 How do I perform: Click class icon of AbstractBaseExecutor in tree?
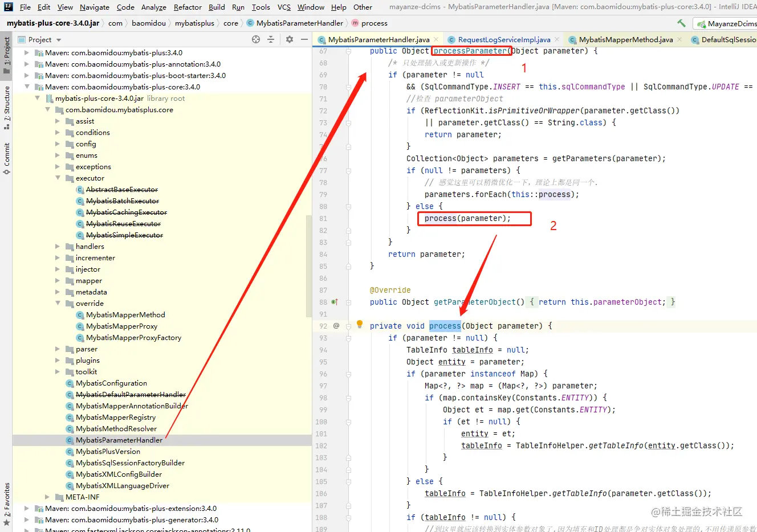[x=80, y=190]
